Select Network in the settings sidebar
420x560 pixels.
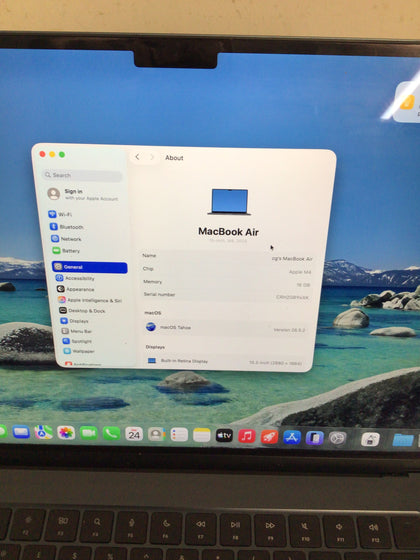(66, 239)
